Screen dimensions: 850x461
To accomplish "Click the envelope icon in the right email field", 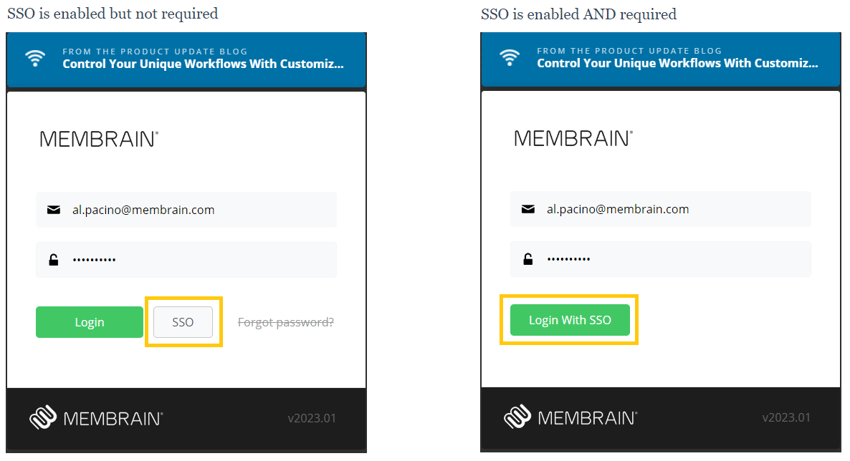I will 528,209.
